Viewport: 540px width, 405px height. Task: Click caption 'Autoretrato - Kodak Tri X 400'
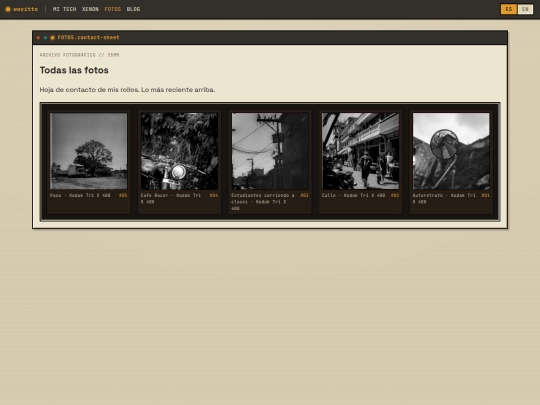point(444,198)
